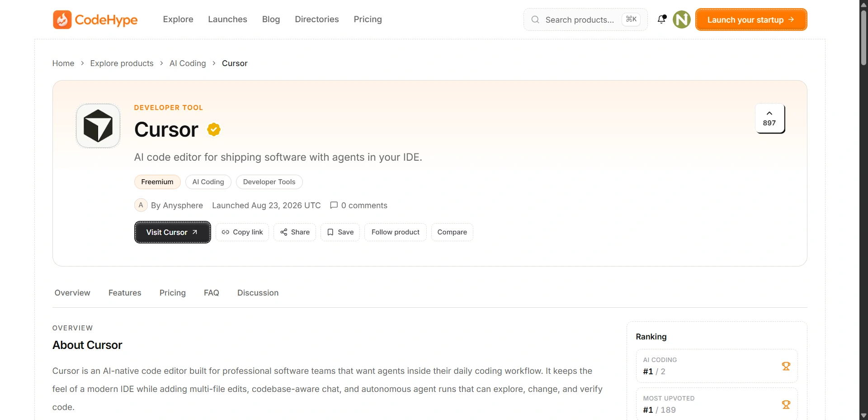This screenshot has width=868, height=420.
Task: Click the AI Coding ranking trophy icon
Action: pos(786,366)
